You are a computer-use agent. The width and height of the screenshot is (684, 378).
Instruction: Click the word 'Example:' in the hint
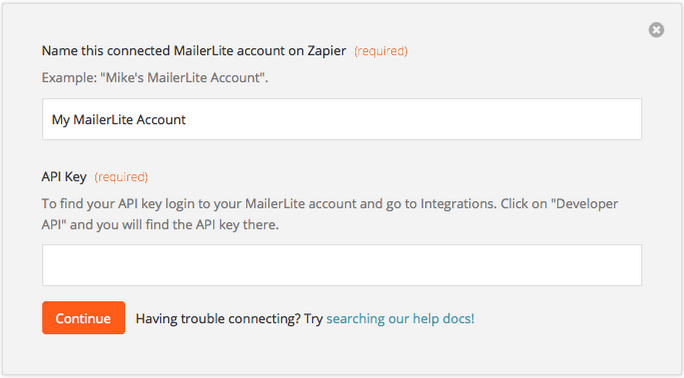[x=69, y=78]
